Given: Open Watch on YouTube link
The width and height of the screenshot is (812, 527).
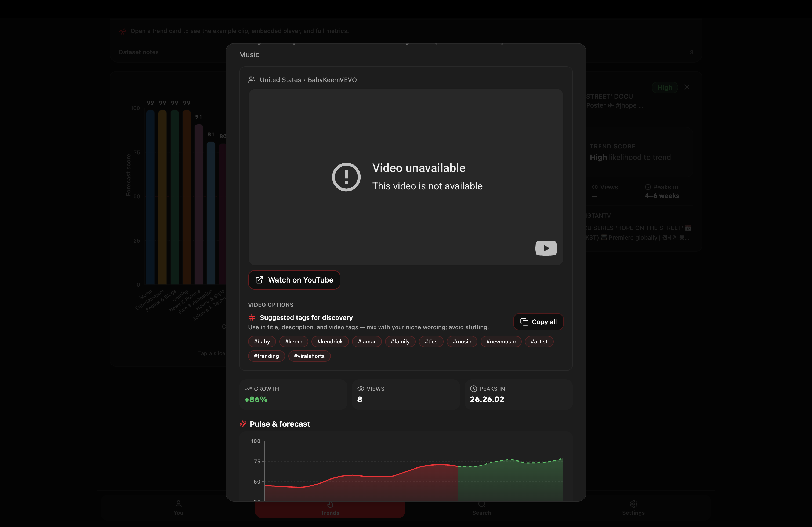Looking at the screenshot, I should click(294, 280).
